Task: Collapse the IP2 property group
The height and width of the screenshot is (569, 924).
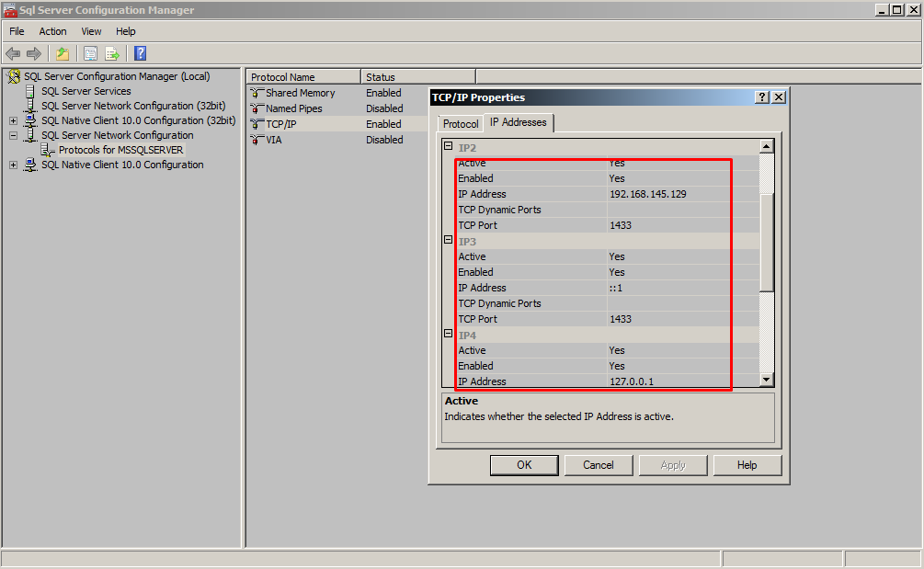Action: click(449, 146)
